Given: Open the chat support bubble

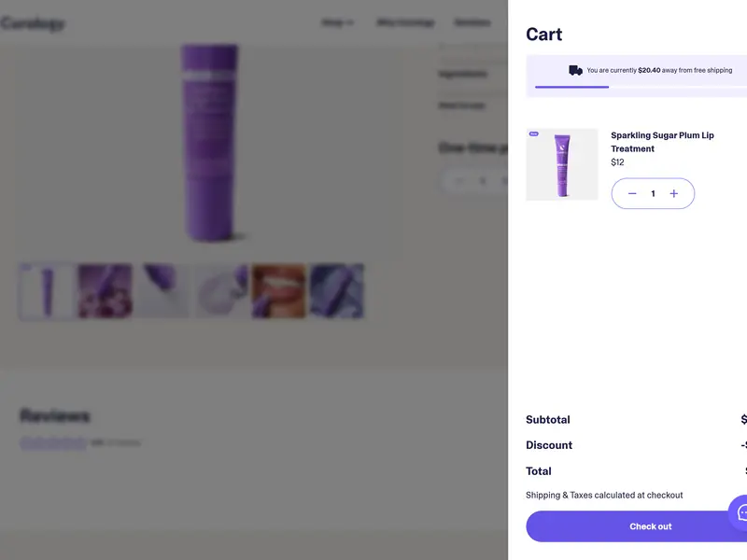Looking at the screenshot, I should tap(740, 512).
